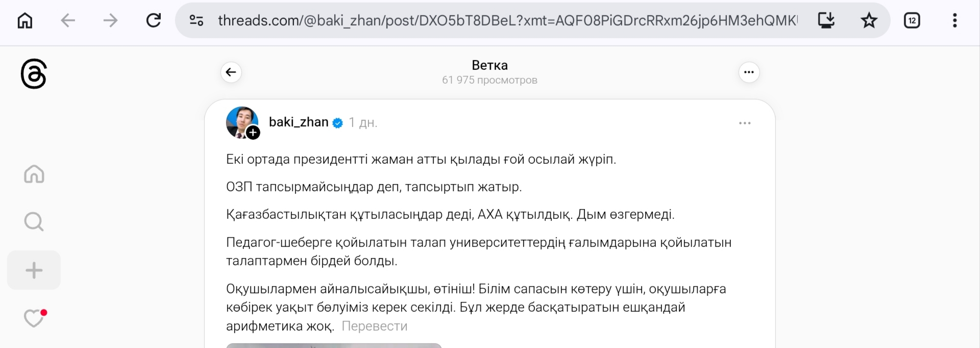Create a new thread with plus icon
The width and height of the screenshot is (980, 348).
(x=34, y=270)
